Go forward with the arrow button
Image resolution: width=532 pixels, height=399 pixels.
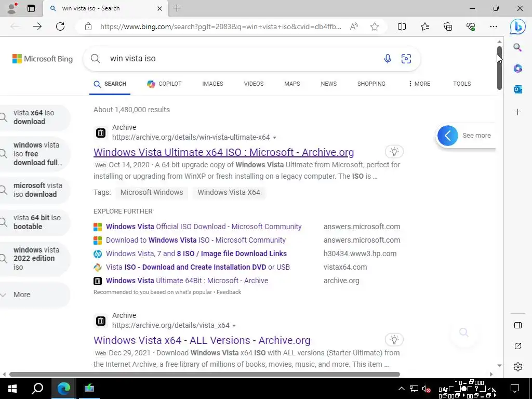click(37, 26)
